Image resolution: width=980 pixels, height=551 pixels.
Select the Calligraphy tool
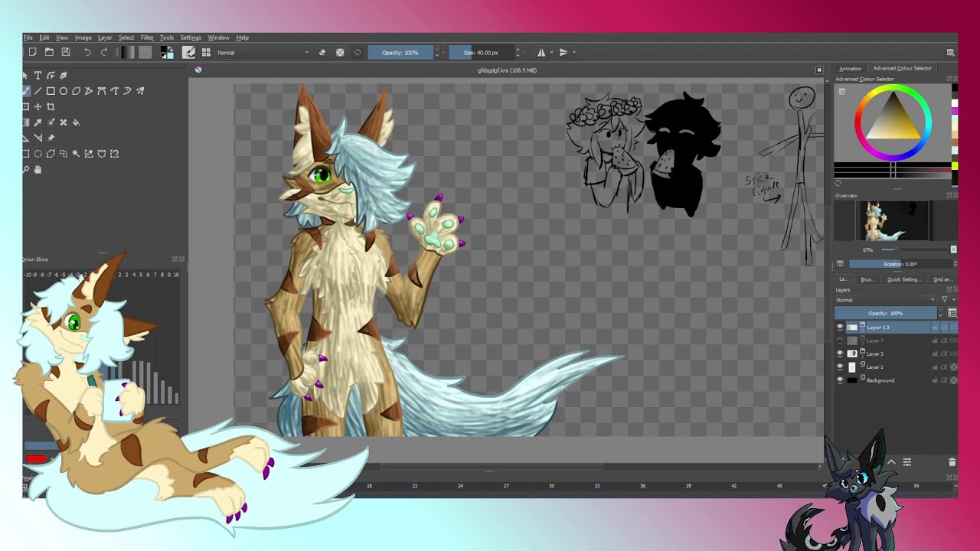pos(64,75)
